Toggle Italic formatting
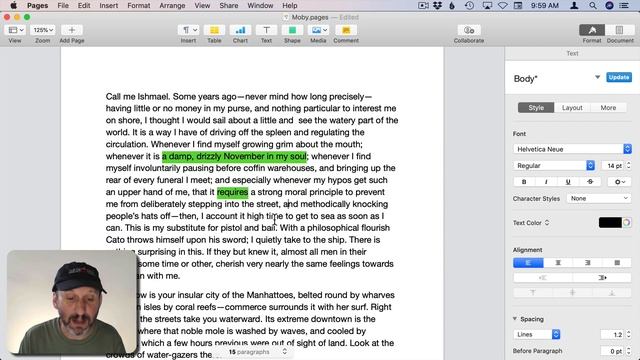The width and height of the screenshot is (640, 360). point(546,182)
